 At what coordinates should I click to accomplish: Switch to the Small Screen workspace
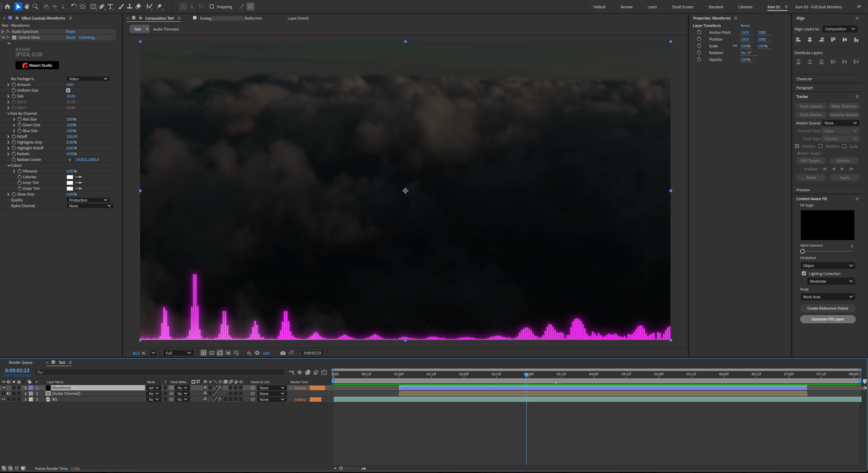click(682, 7)
